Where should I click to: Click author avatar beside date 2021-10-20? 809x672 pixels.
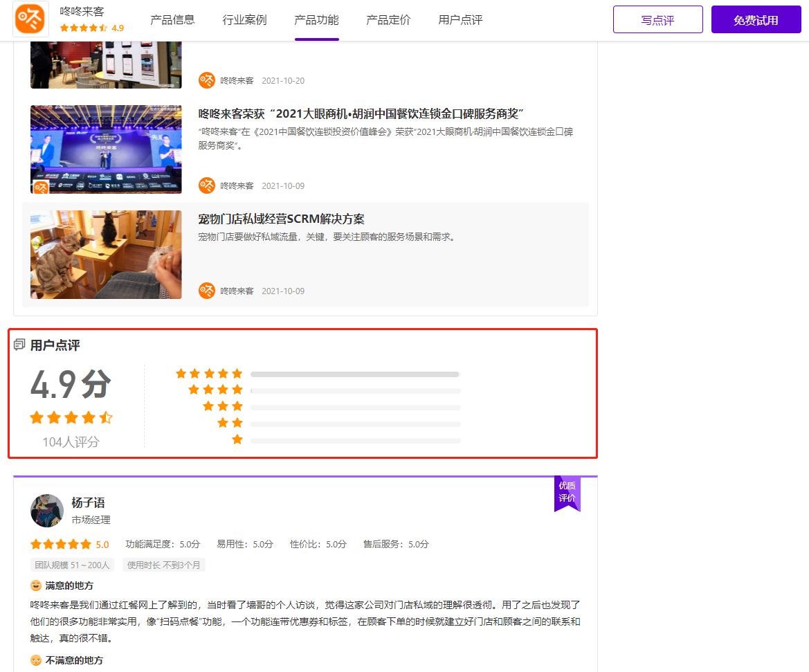tap(207, 80)
